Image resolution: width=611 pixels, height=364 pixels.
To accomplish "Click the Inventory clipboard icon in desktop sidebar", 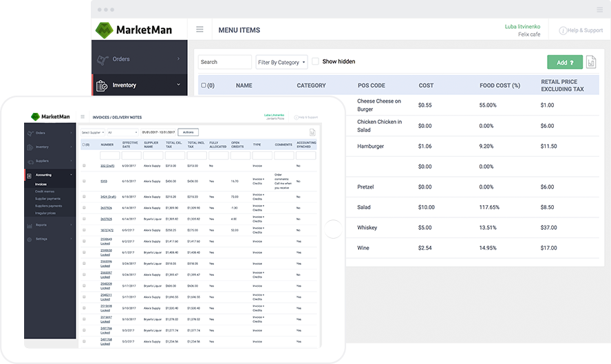I will coord(102,85).
